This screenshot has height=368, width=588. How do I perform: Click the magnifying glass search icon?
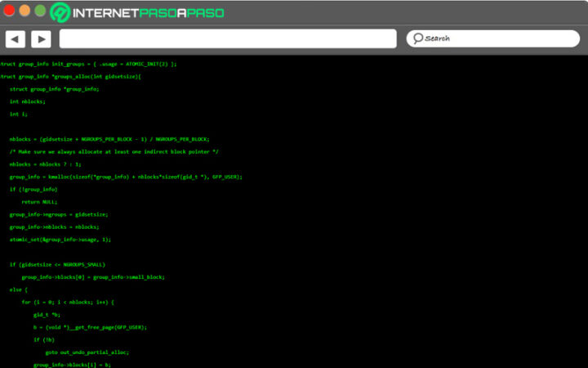417,38
